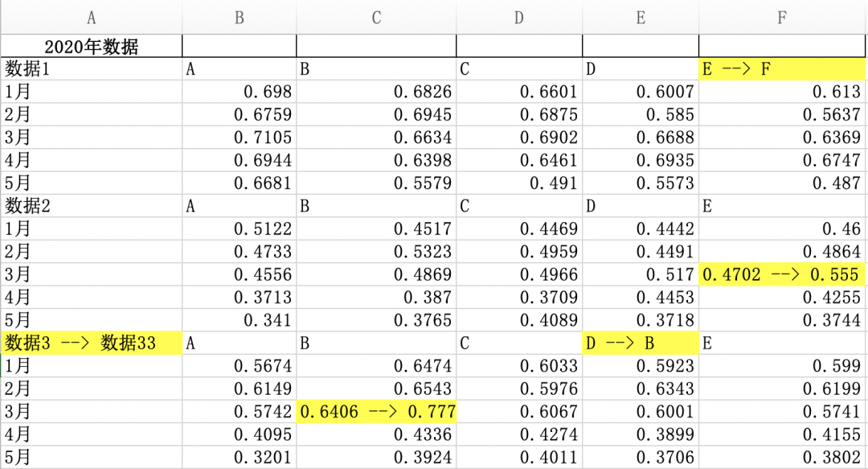Click the cell showing 0.4089
This screenshot has height=469, width=868.
coord(519,320)
